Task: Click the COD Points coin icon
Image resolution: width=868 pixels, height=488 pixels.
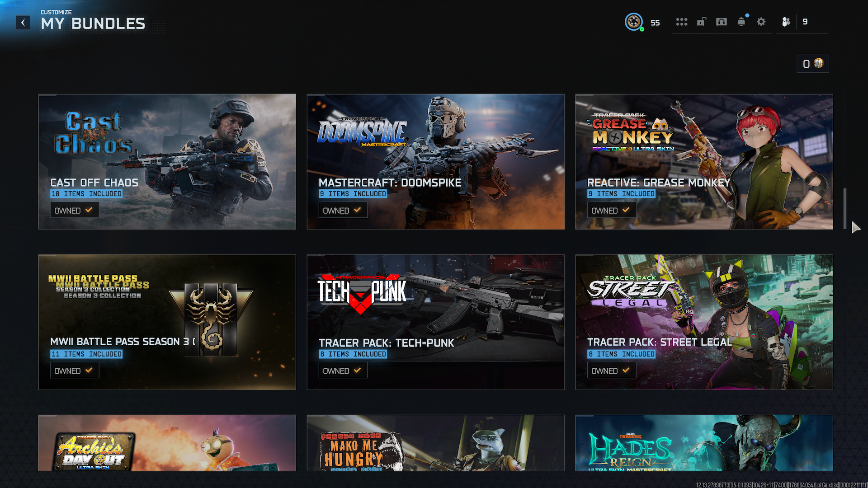Action: pyautogui.click(x=819, y=63)
